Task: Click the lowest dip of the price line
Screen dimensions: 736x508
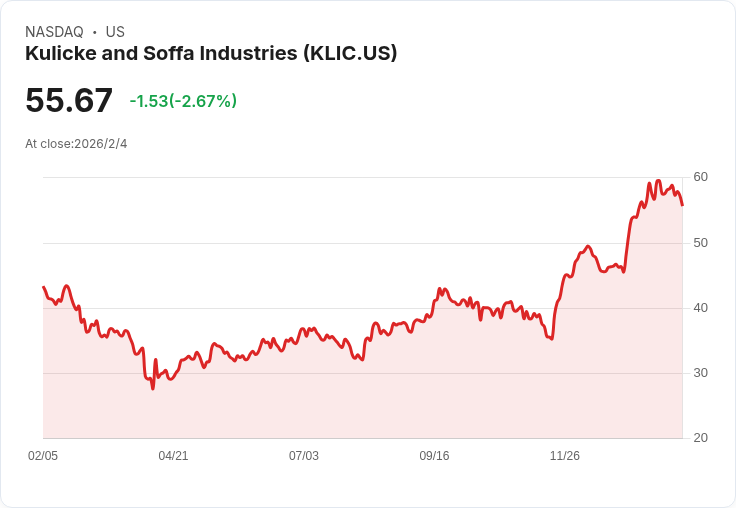Action: click(x=153, y=388)
